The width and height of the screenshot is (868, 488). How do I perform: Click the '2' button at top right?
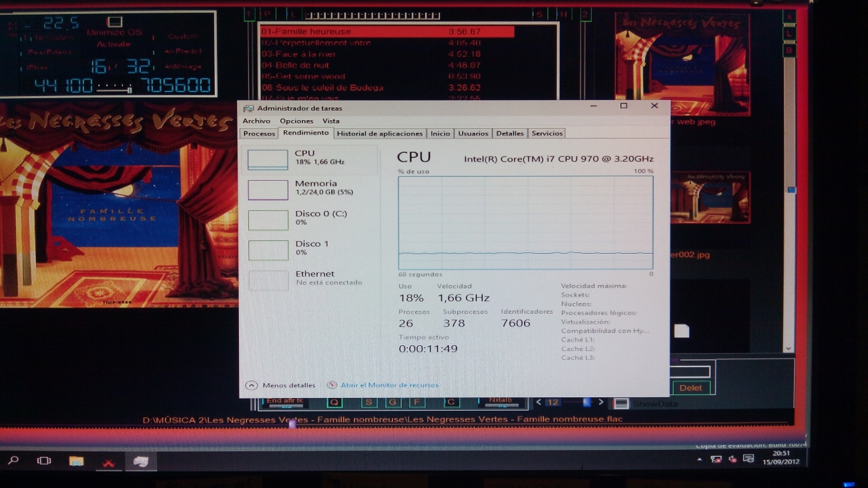(585, 14)
